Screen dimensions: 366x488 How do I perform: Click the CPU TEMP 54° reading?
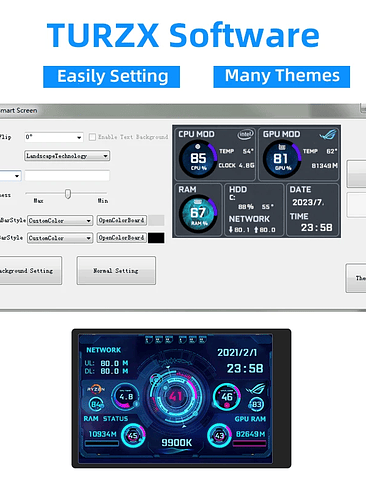point(236,151)
